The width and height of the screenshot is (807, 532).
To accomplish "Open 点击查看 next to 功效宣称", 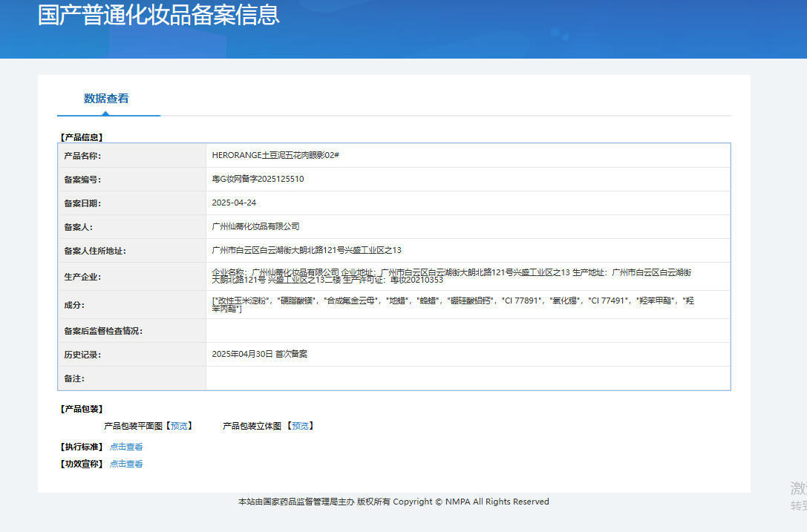I will point(126,464).
